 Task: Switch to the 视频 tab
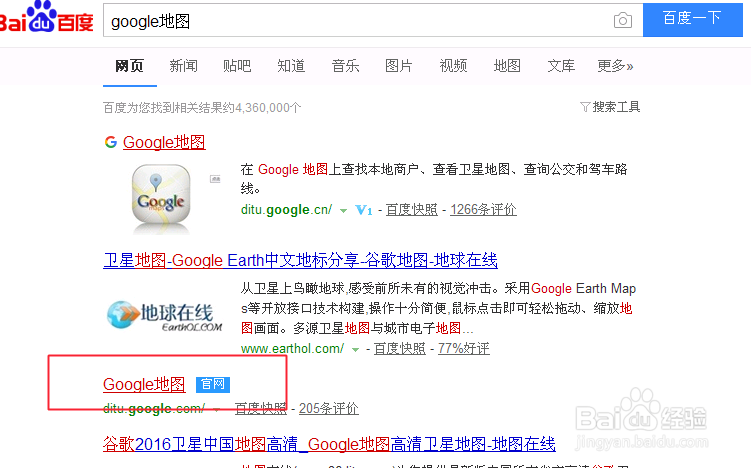tap(453, 66)
